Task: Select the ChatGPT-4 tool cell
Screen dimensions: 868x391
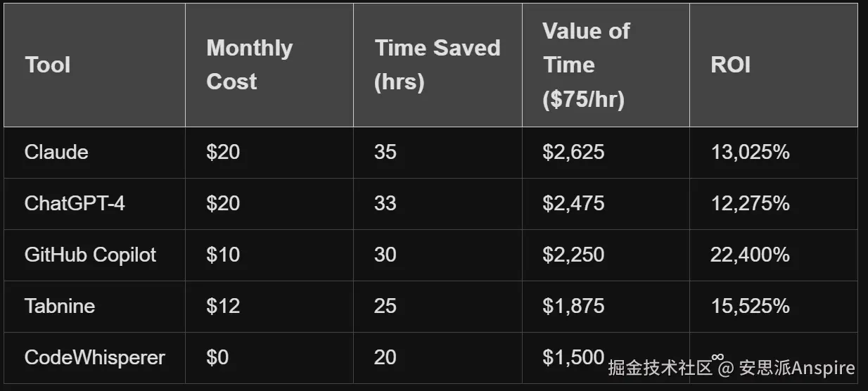Action: click(75, 203)
